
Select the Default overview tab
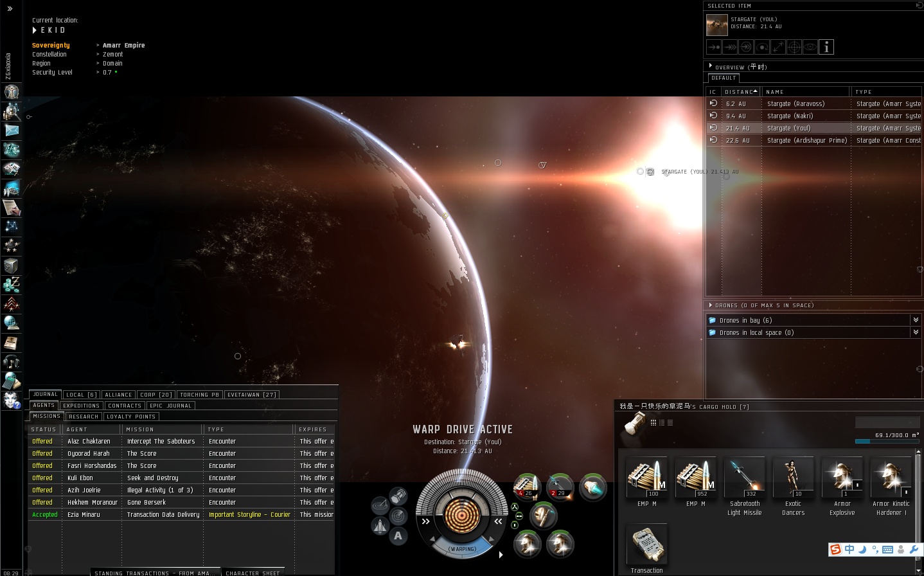[724, 78]
